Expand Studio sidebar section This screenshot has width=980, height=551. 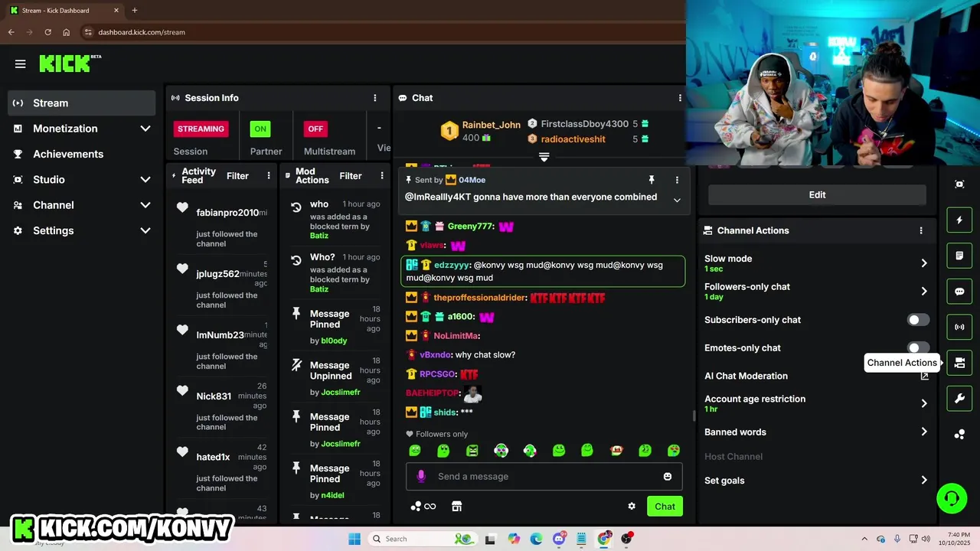(145, 180)
